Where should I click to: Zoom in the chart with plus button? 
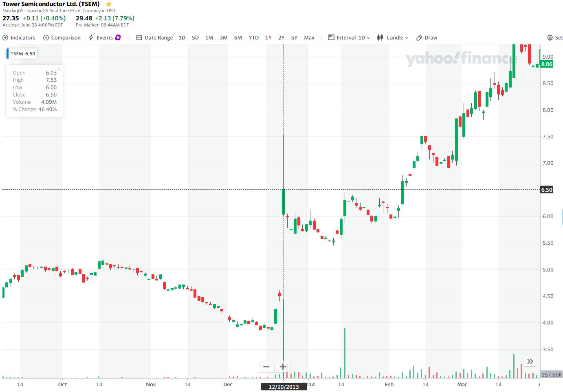[x=283, y=367]
